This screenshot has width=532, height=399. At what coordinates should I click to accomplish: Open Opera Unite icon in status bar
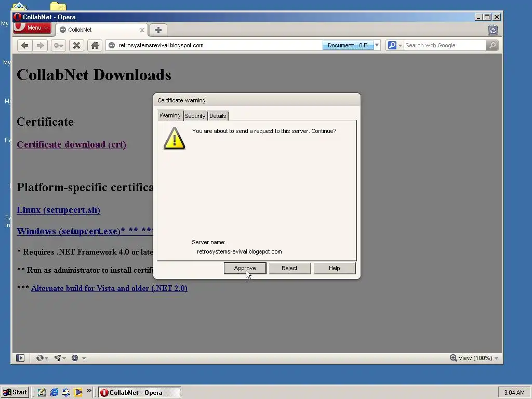(x=57, y=358)
